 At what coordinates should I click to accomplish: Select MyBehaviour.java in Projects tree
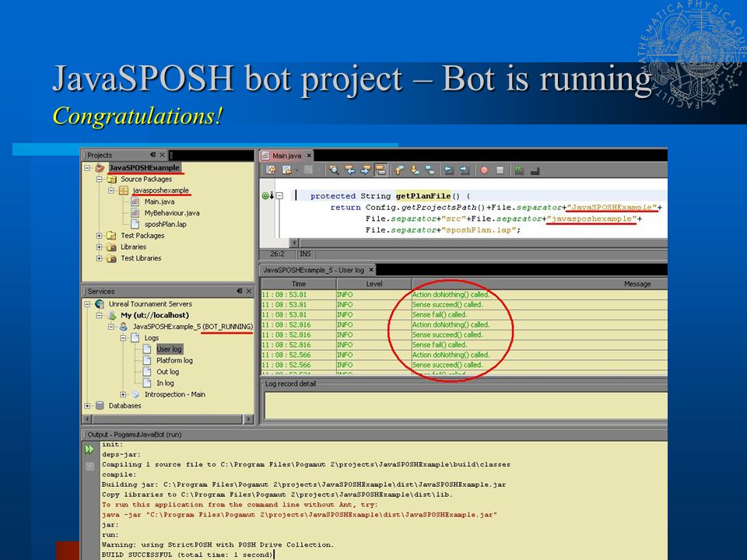[172, 213]
